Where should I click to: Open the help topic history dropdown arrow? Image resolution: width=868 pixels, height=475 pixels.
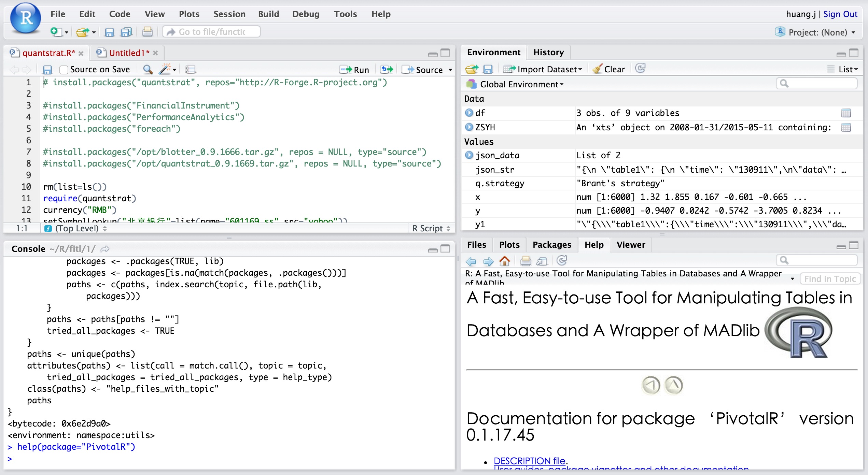792,279
